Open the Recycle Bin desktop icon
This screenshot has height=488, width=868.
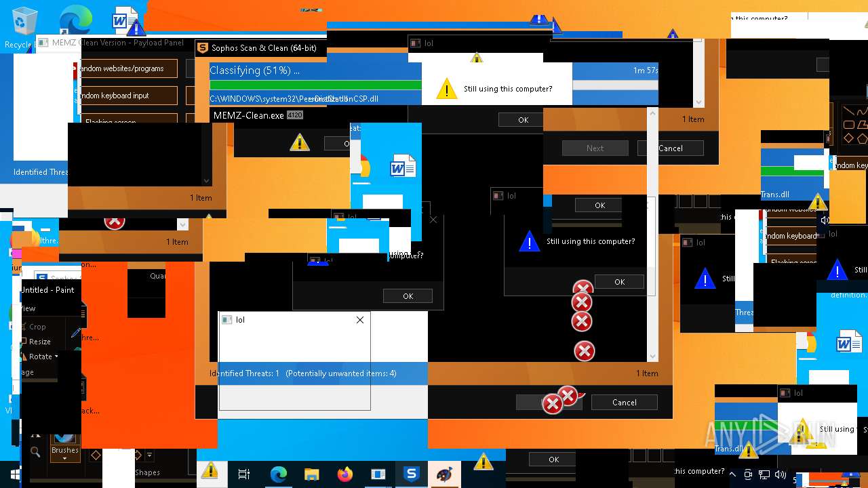coord(24,27)
